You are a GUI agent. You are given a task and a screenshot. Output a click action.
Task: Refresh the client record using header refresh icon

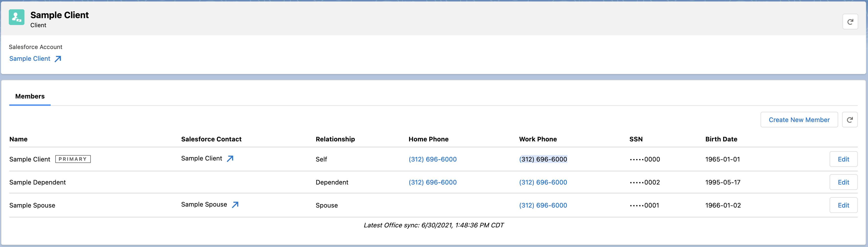tap(850, 22)
